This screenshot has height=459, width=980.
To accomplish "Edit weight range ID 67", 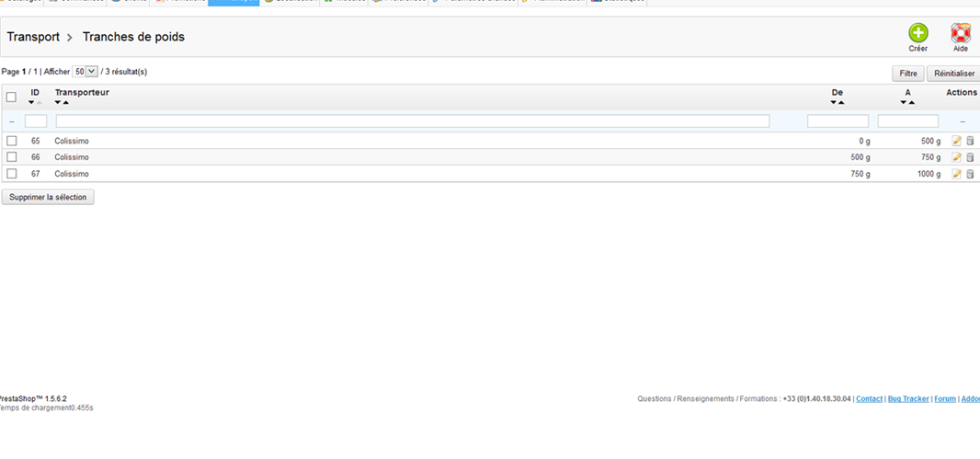I will pos(956,174).
